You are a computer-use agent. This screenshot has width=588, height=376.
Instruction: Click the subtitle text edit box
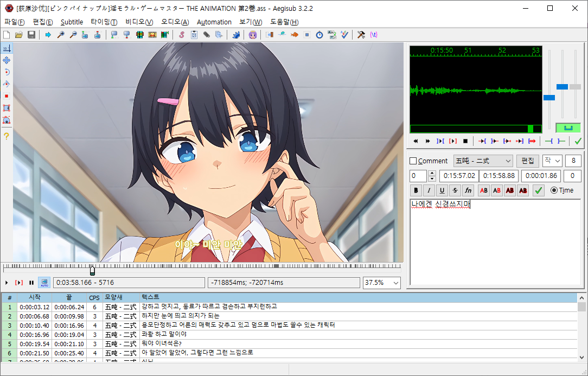(495, 242)
